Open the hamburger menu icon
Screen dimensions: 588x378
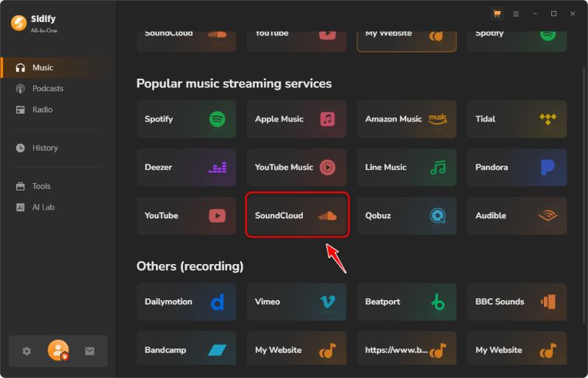pos(516,14)
